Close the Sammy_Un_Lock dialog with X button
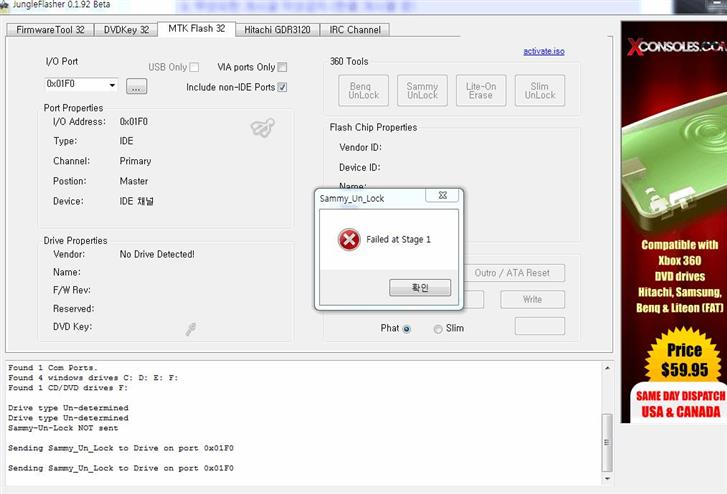The height and width of the screenshot is (494, 727). pos(443,195)
